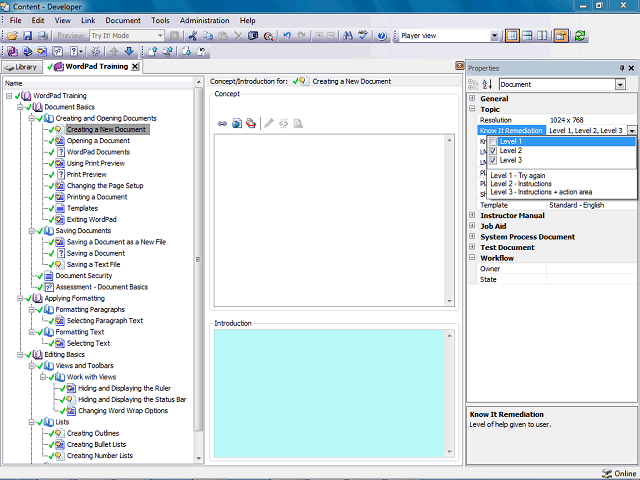Click the concept pane blue package icon
This screenshot has height=480, width=640.
click(237, 123)
